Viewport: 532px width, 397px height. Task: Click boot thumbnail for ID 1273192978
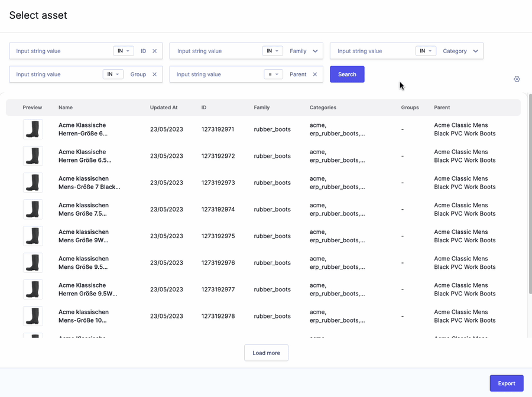33,316
